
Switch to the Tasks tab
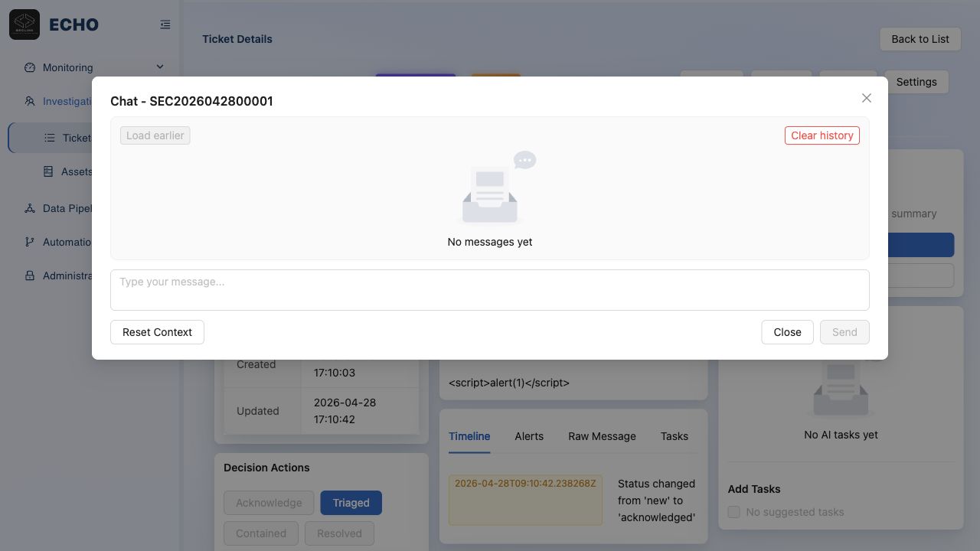click(x=675, y=436)
